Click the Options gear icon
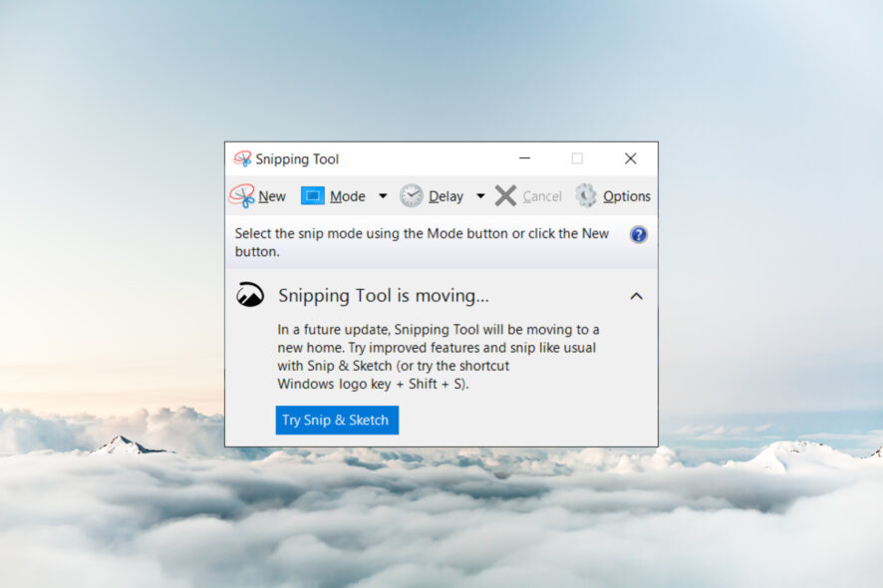The height and width of the screenshot is (588, 883). (x=586, y=196)
